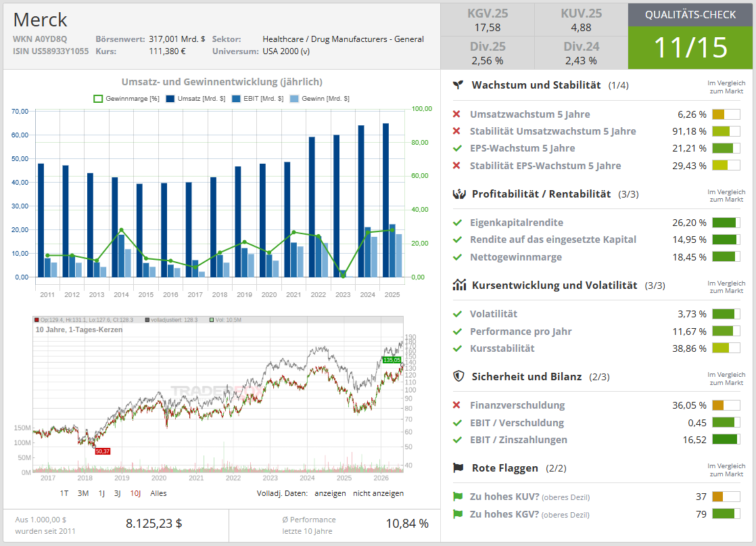Click the hands icon beside Profitabilität / Rentabilität
The height and width of the screenshot is (546, 756).
coord(459,194)
